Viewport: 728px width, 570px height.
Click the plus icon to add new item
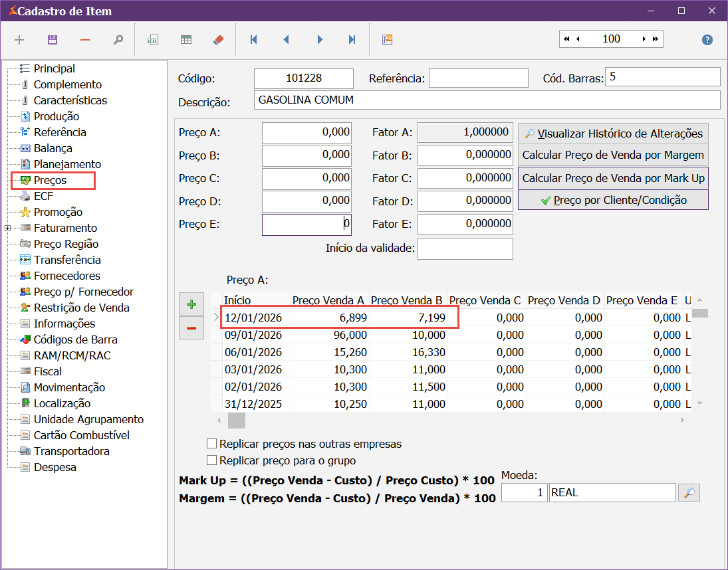[x=19, y=40]
